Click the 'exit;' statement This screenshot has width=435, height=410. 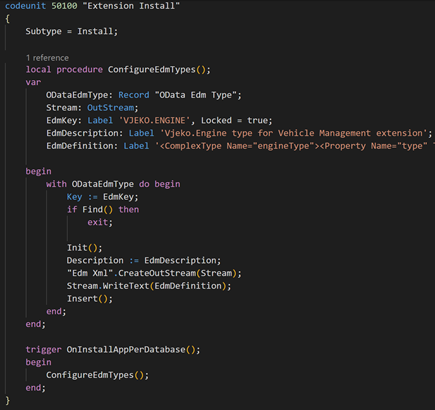[100, 222]
